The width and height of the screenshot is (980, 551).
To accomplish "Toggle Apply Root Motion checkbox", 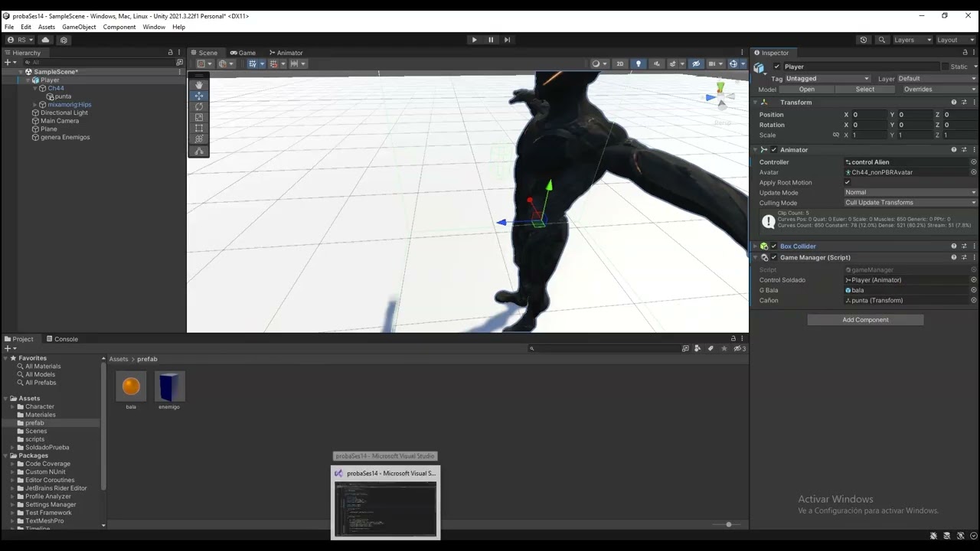I will (x=848, y=183).
